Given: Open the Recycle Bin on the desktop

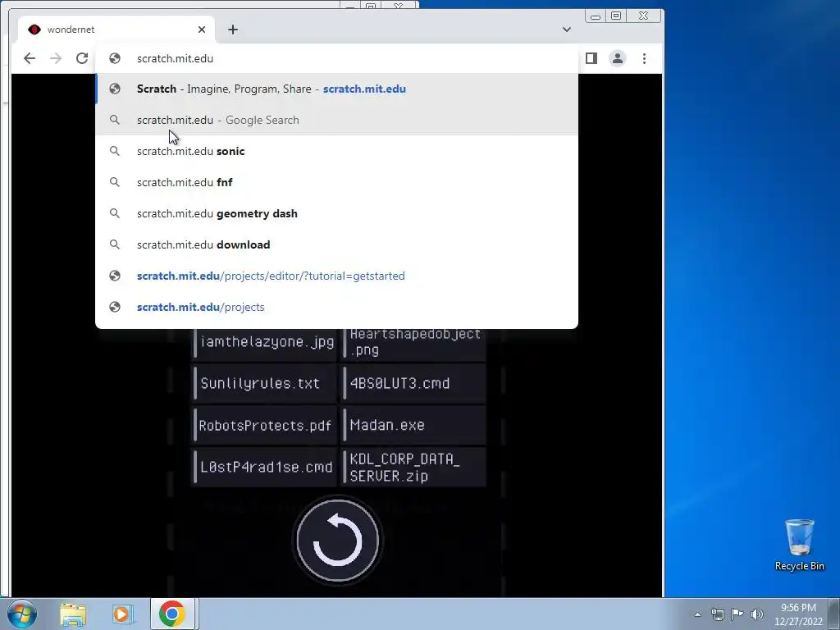Looking at the screenshot, I should pyautogui.click(x=799, y=545).
